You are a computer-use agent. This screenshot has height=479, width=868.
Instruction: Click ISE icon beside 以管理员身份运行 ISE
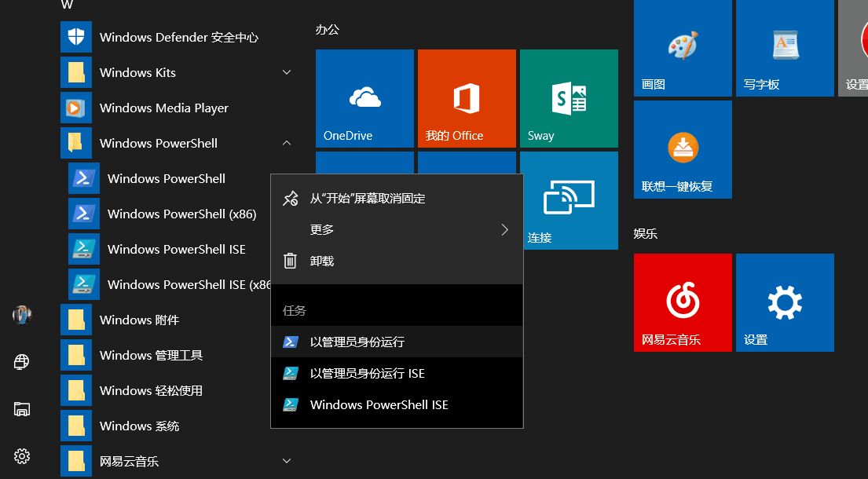pyautogui.click(x=291, y=373)
